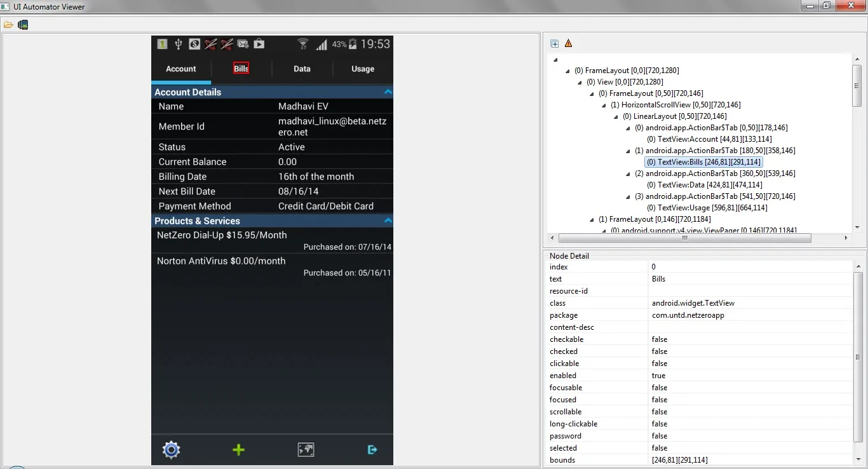The width and height of the screenshot is (868, 469).
Task: Tap the green plus icon in the phone bottom bar
Action: [x=238, y=450]
